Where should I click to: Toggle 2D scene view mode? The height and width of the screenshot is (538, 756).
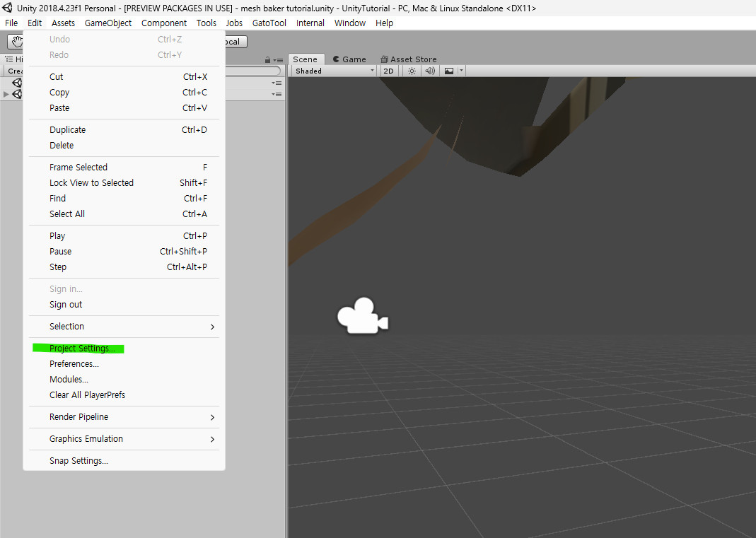point(388,71)
